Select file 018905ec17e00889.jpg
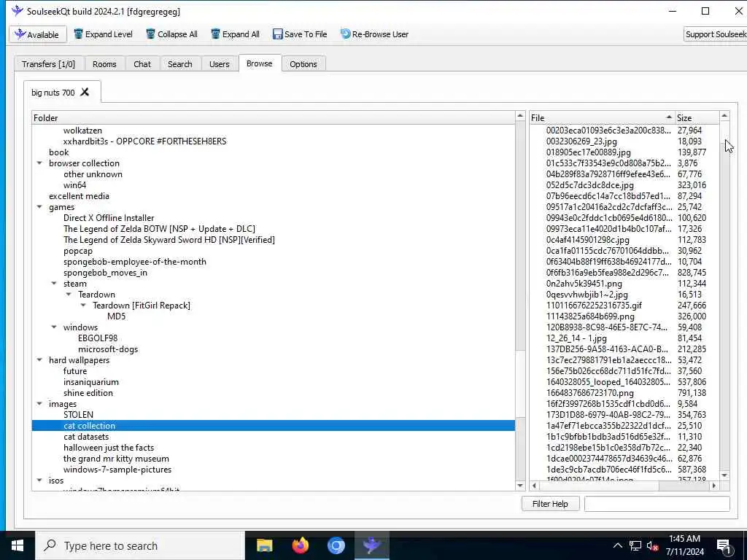 point(589,152)
